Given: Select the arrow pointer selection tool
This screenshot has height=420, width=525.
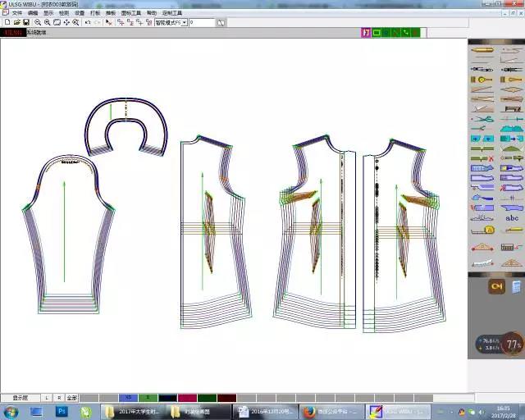Looking at the screenshot, I should coord(108,22).
